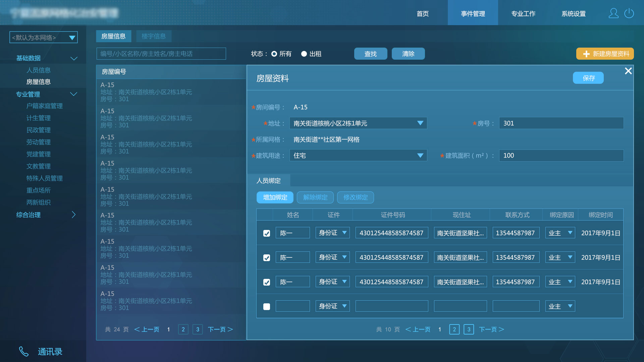Open the user profile icon

(613, 13)
